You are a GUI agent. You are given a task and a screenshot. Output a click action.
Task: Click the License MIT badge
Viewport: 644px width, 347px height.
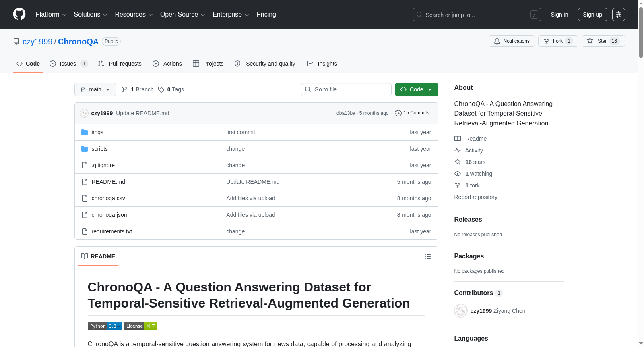click(x=140, y=326)
